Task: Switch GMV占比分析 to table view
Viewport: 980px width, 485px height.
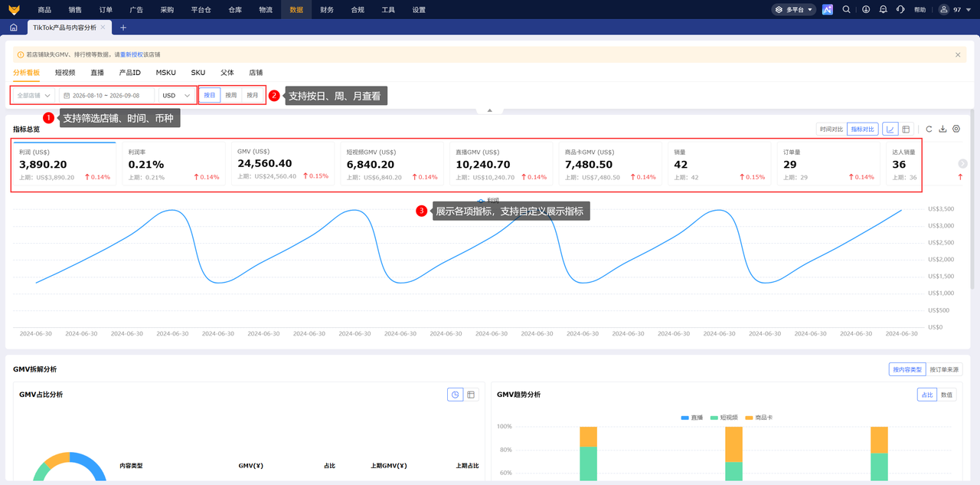Action: click(x=471, y=395)
